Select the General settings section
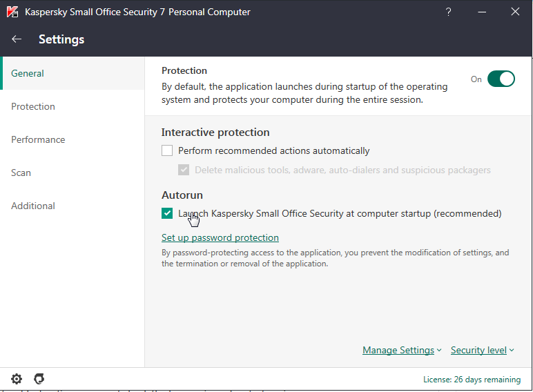This screenshot has width=533, height=392. point(28,73)
